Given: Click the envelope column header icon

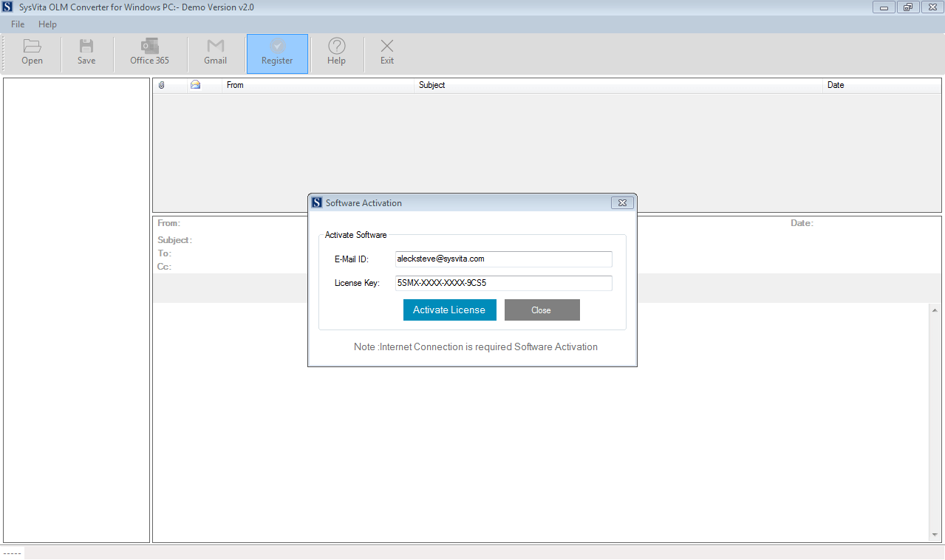Looking at the screenshot, I should click(195, 85).
